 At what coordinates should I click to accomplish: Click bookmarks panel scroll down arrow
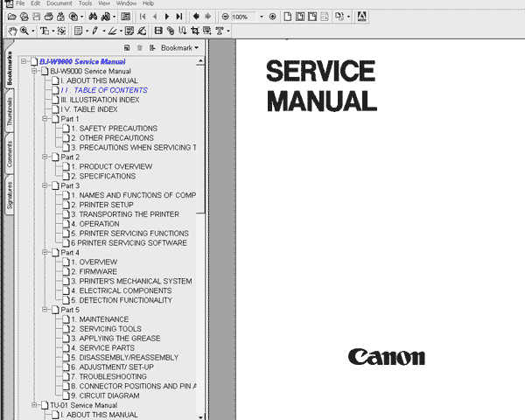tap(200, 416)
